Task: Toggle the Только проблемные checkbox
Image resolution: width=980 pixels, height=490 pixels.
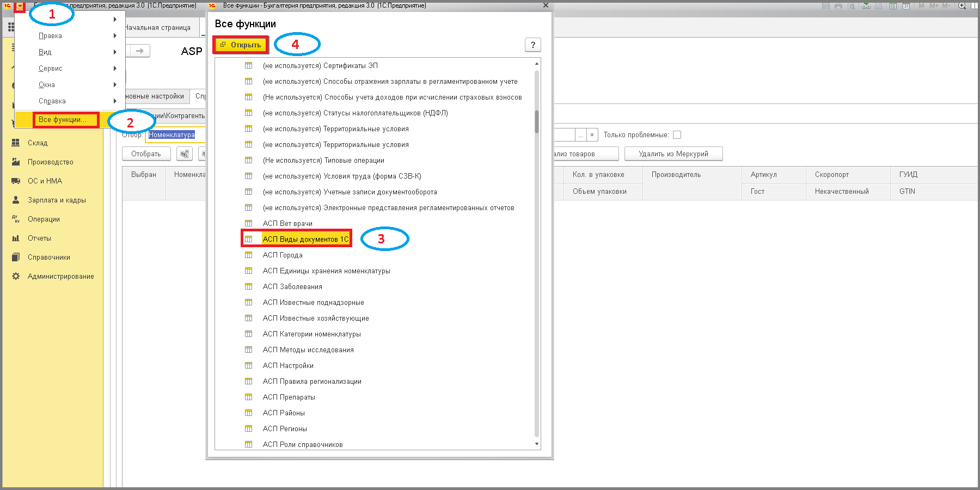Action: coord(677,134)
